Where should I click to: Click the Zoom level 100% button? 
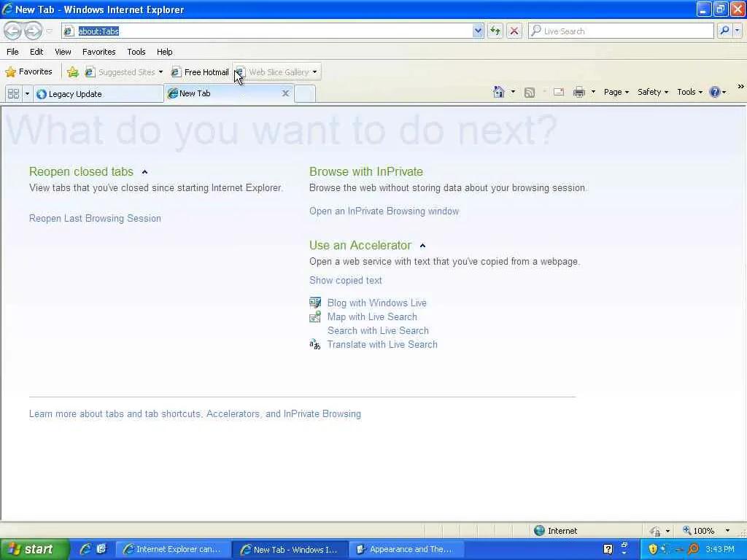[698, 531]
